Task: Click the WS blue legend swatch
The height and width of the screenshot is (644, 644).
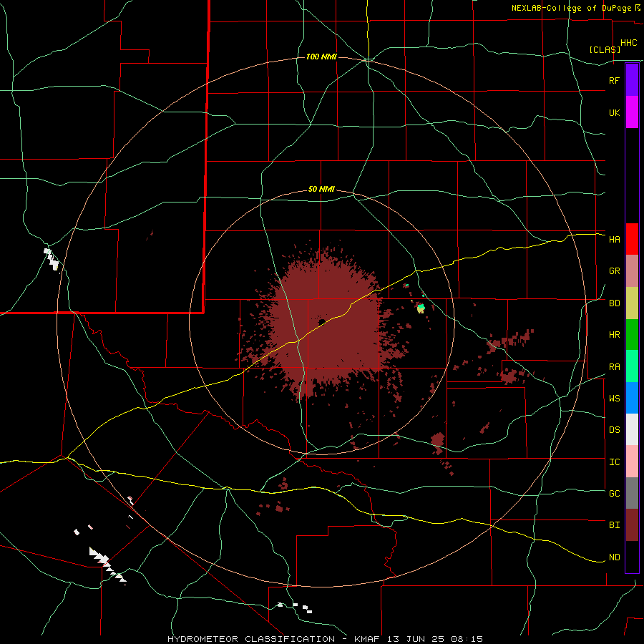Action: coord(632,398)
